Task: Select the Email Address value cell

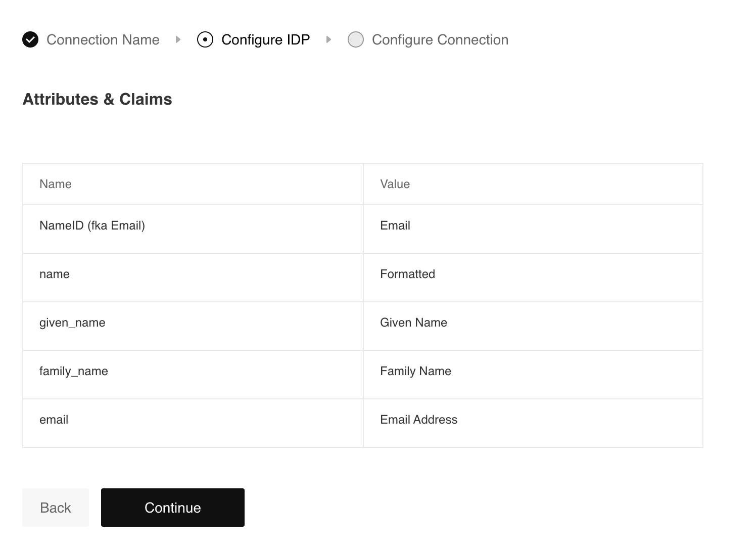Action: pyautogui.click(x=418, y=420)
